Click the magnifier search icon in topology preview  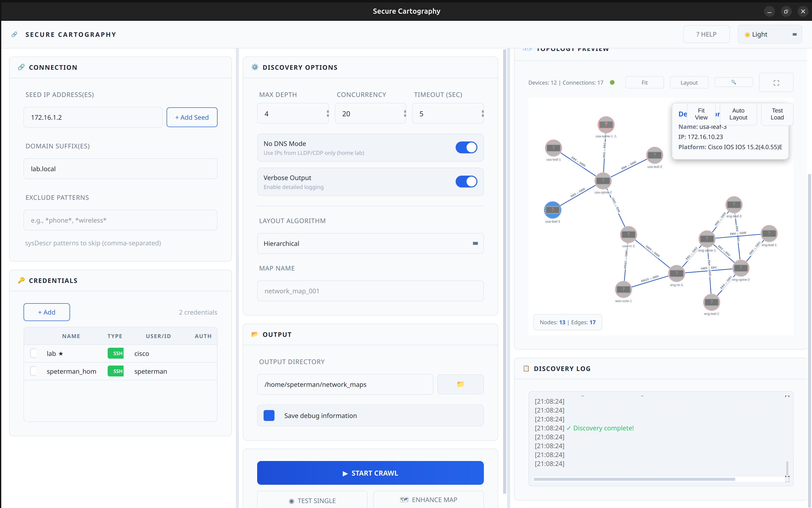click(734, 82)
